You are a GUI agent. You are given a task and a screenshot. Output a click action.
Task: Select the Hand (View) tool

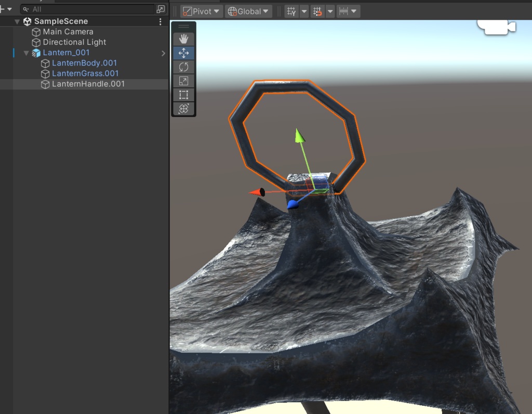pos(183,39)
